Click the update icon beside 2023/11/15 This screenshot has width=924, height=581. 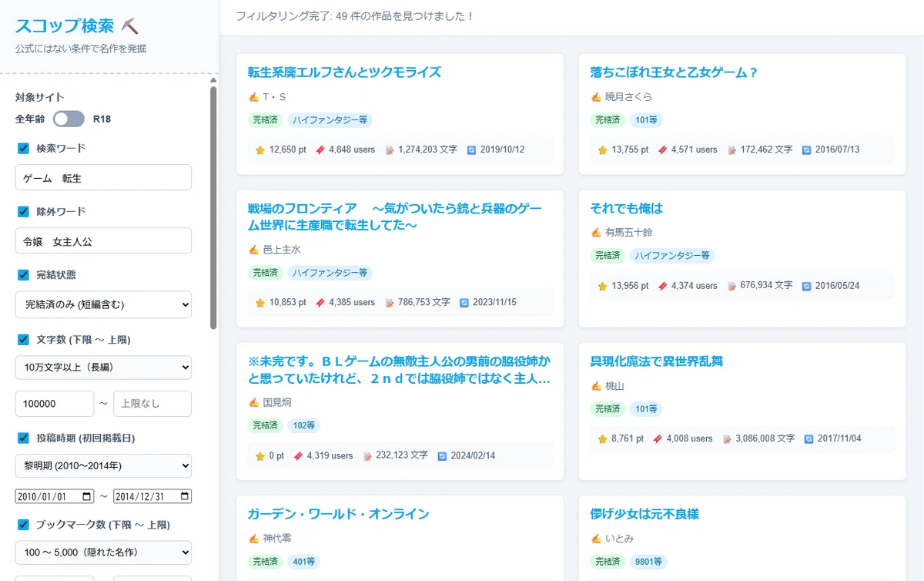tap(464, 302)
